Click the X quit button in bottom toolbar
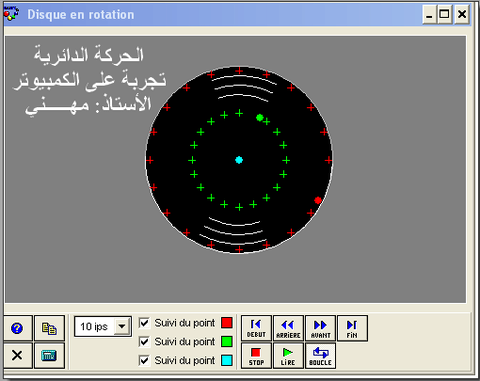The width and height of the screenshot is (480, 381). pos(17,355)
